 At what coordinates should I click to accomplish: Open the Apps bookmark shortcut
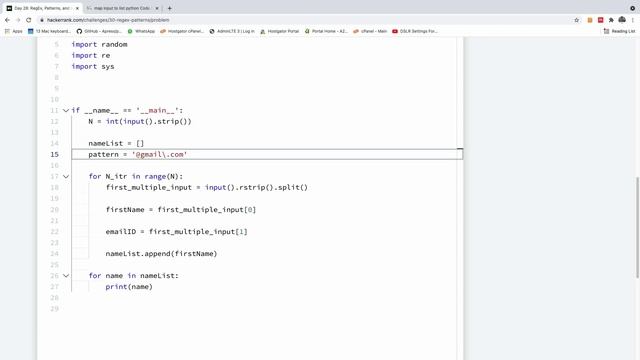pos(13,31)
